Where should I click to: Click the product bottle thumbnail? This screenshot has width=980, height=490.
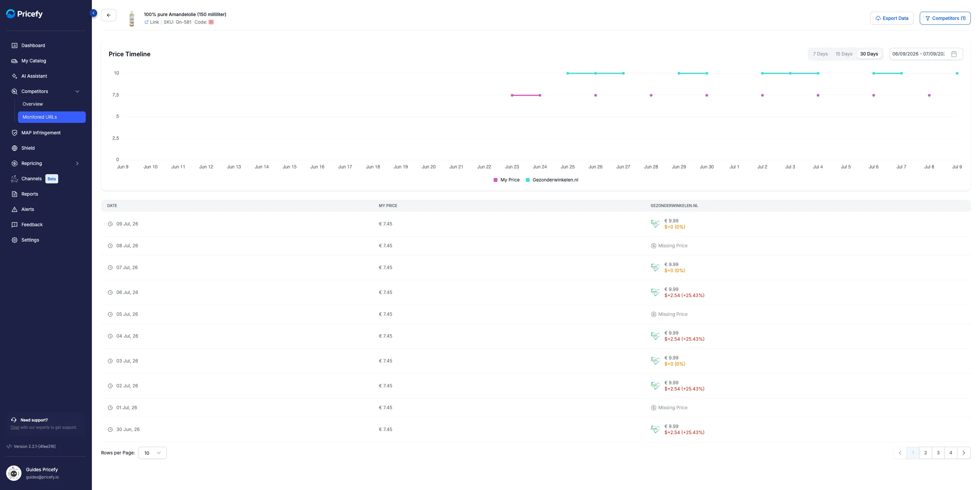coord(132,18)
